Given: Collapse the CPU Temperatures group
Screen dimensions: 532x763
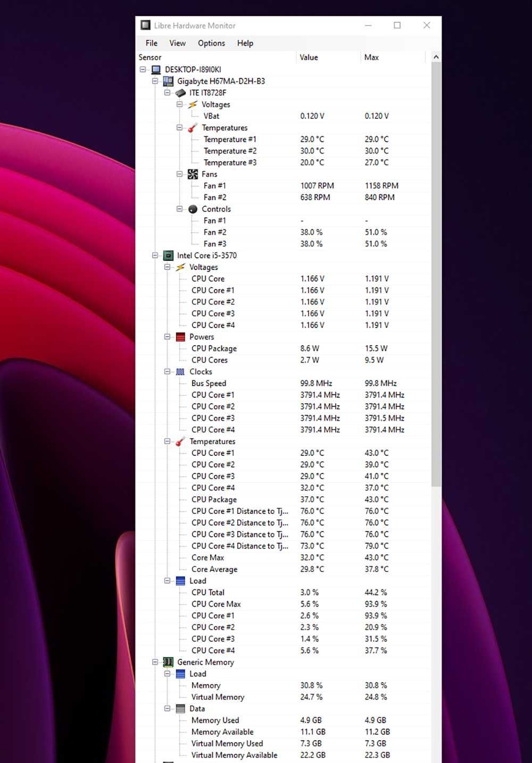Looking at the screenshot, I should (167, 441).
